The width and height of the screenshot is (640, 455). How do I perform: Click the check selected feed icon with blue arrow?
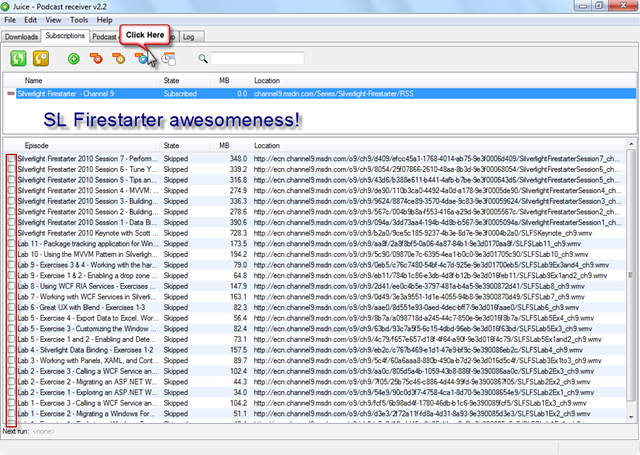pos(141,59)
